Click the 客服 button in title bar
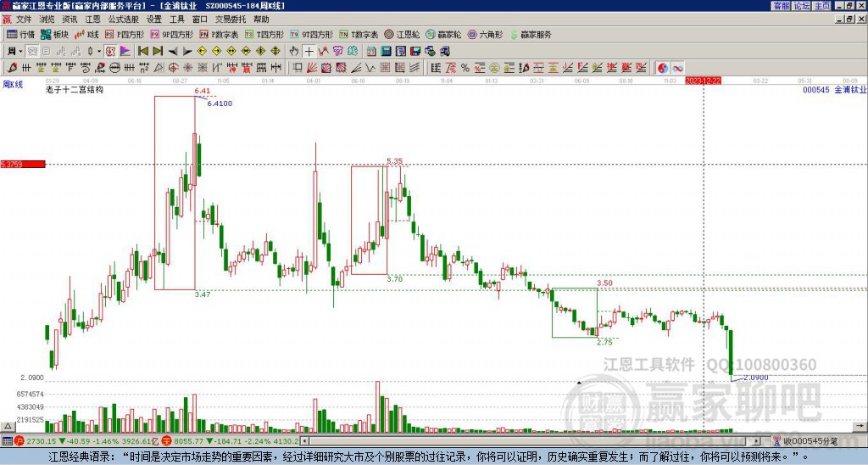Screen dimensions: 868x465 tap(781, 6)
